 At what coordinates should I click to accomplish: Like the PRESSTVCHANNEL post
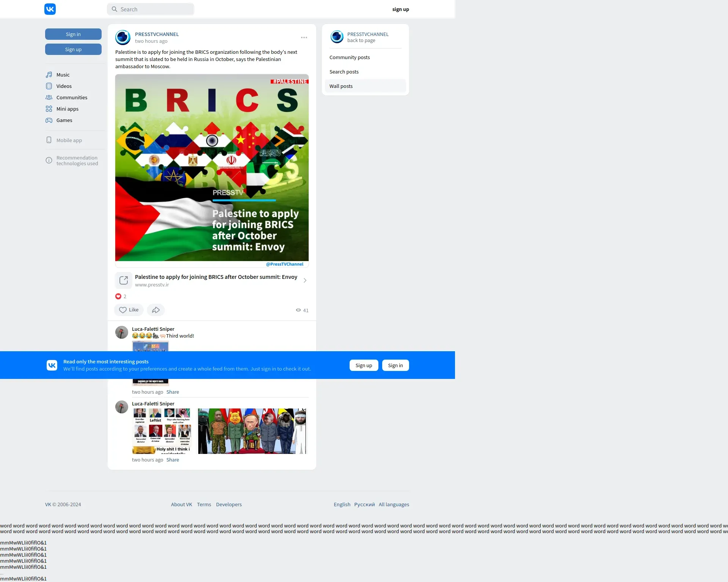tap(129, 310)
